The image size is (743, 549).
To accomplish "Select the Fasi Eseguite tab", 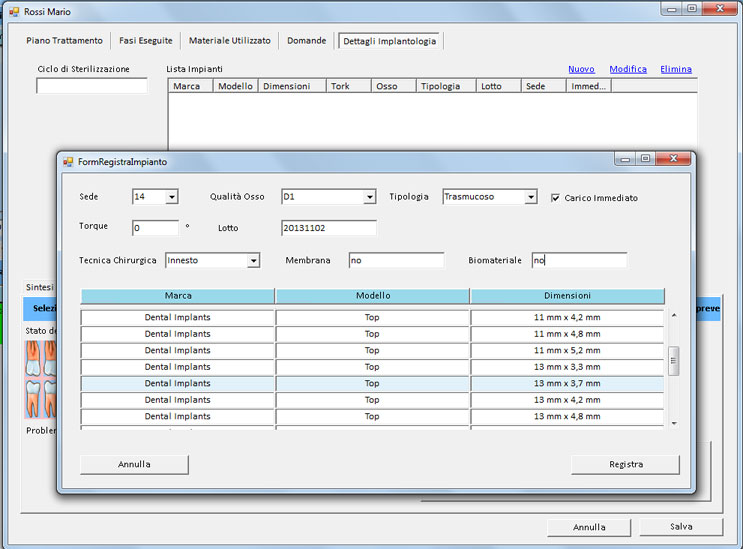I will (146, 41).
